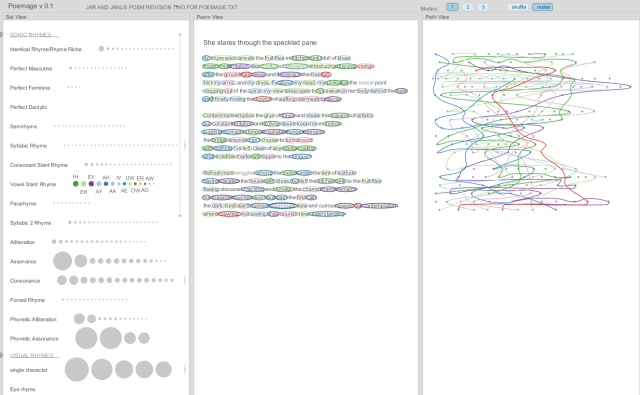Choose the dark blue AH vowel circle
Viewport: 640px width, 395px height.
point(106,184)
